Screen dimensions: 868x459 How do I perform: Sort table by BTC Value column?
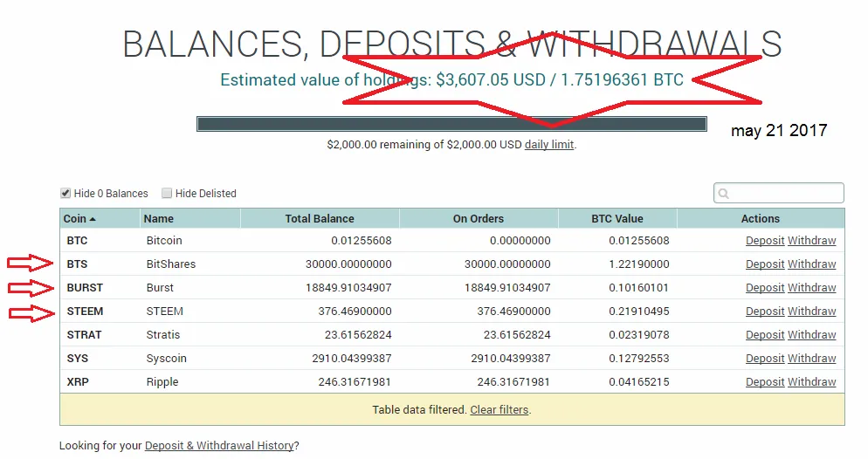tap(617, 218)
